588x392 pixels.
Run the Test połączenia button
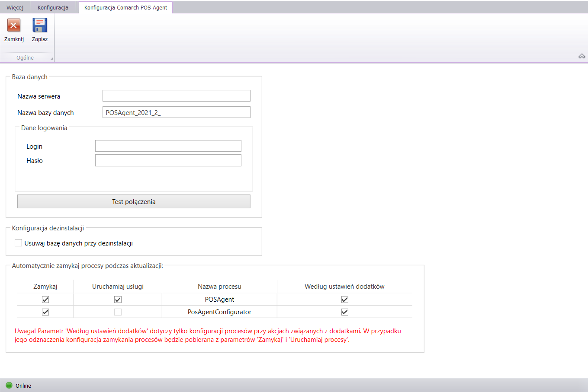coord(134,201)
